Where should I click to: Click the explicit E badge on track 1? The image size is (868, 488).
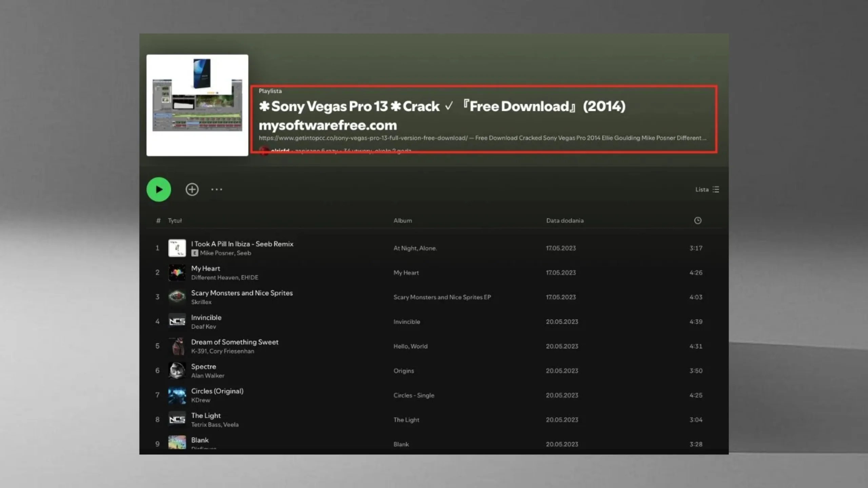[x=195, y=253]
